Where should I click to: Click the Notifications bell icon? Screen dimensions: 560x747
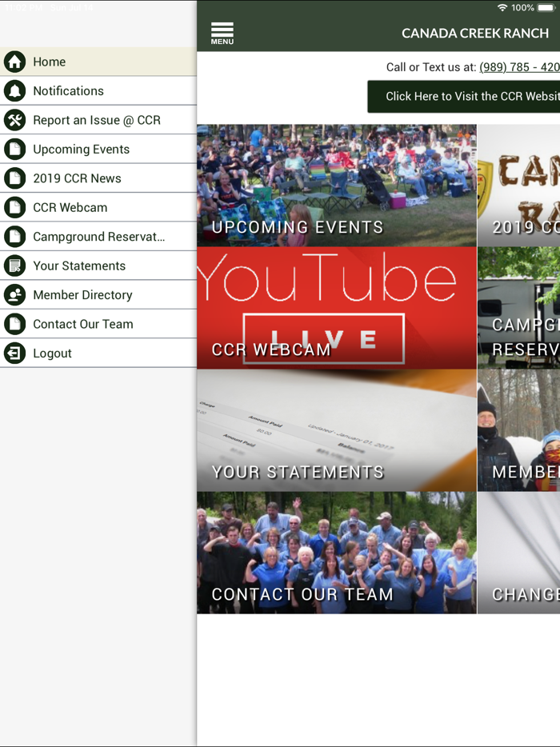click(x=14, y=90)
